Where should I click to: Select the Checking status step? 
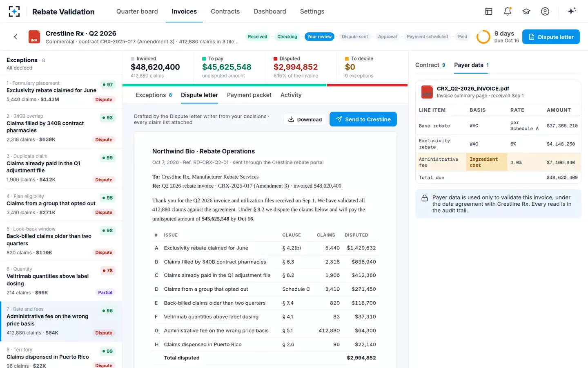tap(287, 37)
